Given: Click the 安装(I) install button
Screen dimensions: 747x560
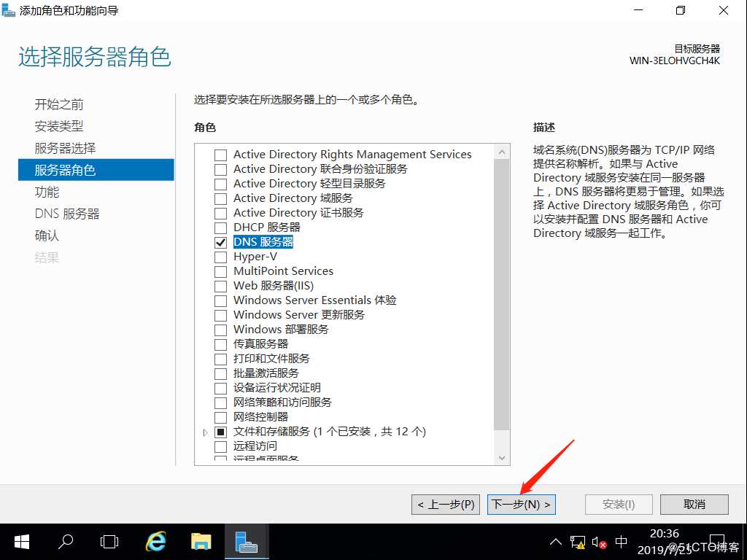Looking at the screenshot, I should [619, 505].
